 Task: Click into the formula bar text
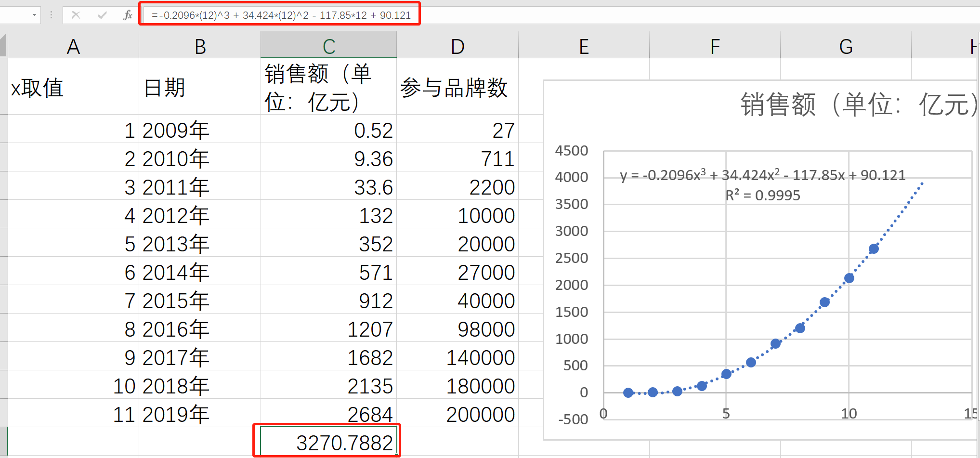tap(281, 15)
